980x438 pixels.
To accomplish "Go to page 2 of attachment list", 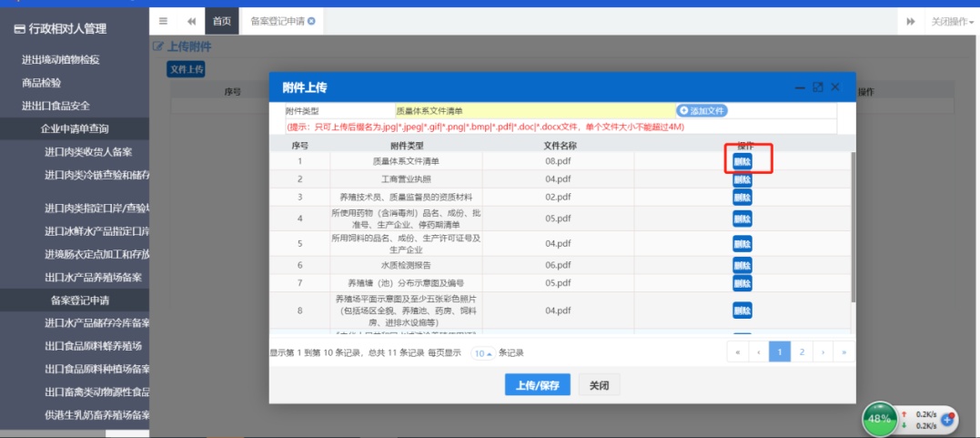I will 801,351.
